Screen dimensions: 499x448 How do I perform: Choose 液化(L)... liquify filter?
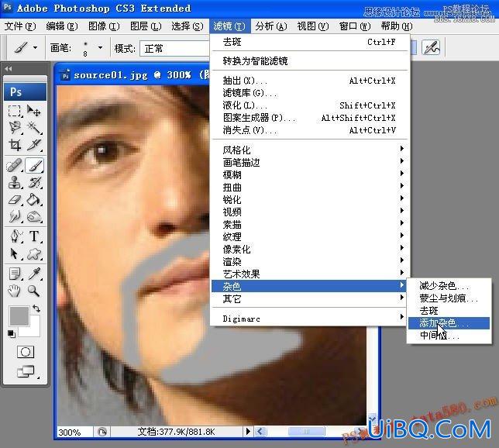(310, 105)
